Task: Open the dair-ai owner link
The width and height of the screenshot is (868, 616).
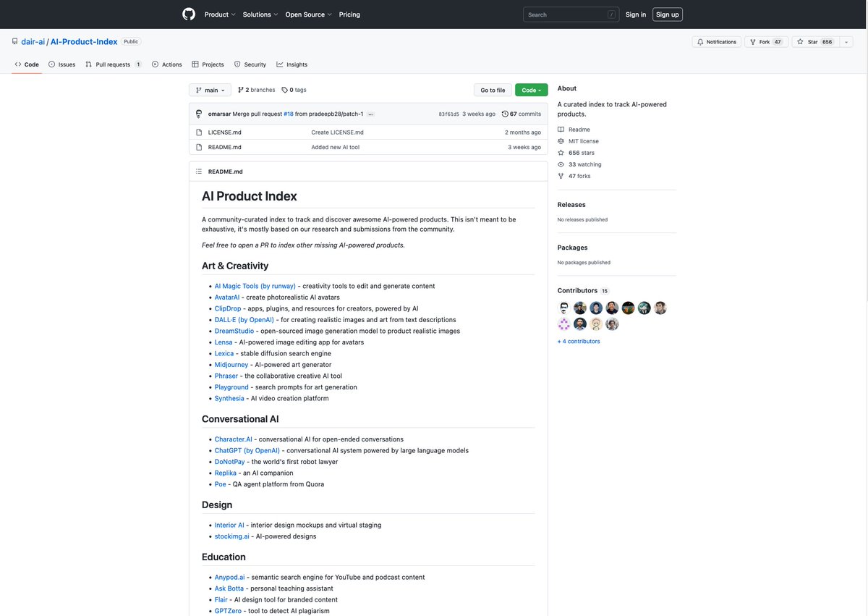Action: [x=33, y=42]
